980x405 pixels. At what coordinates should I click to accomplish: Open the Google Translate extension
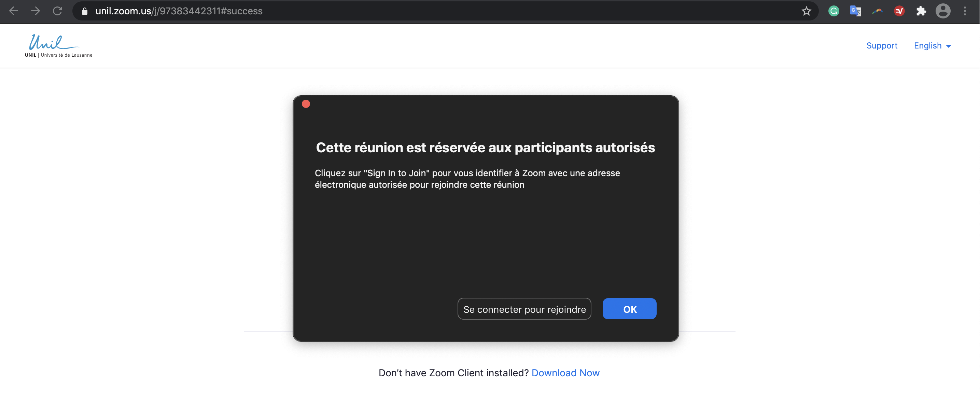[855, 11]
